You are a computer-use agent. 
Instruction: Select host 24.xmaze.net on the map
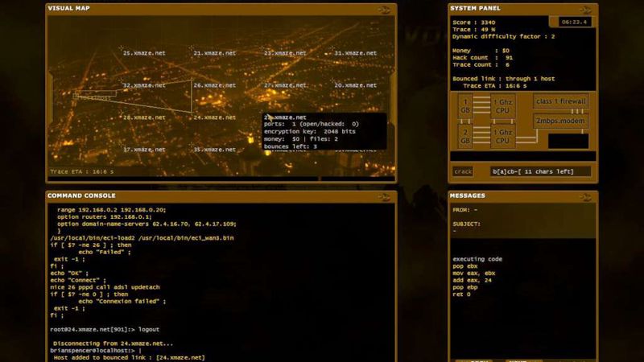(214, 117)
